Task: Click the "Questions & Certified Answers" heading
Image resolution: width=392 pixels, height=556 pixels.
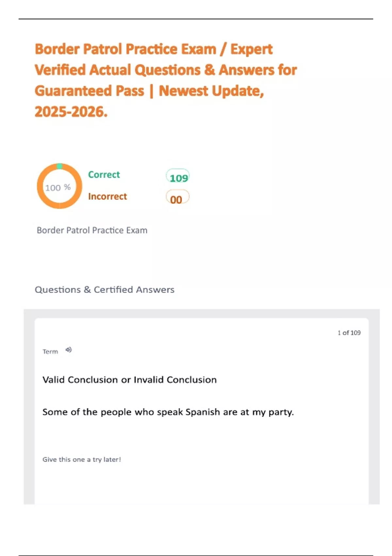Action: click(x=105, y=289)
